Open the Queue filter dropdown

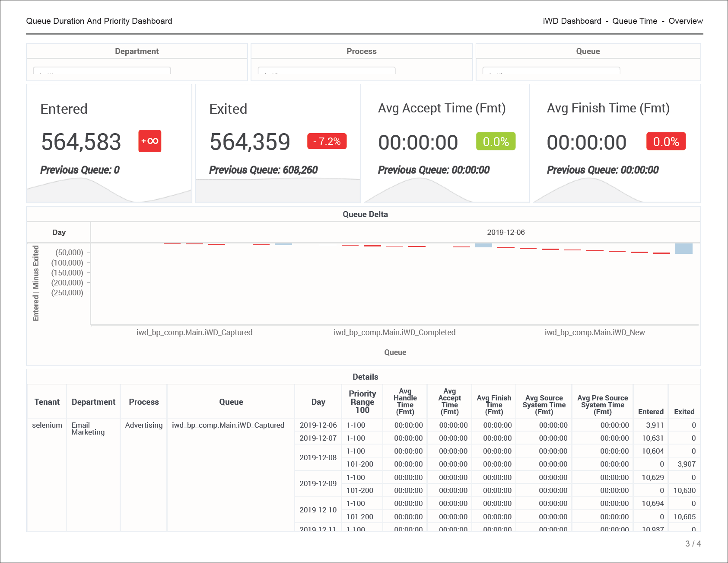[551, 70]
